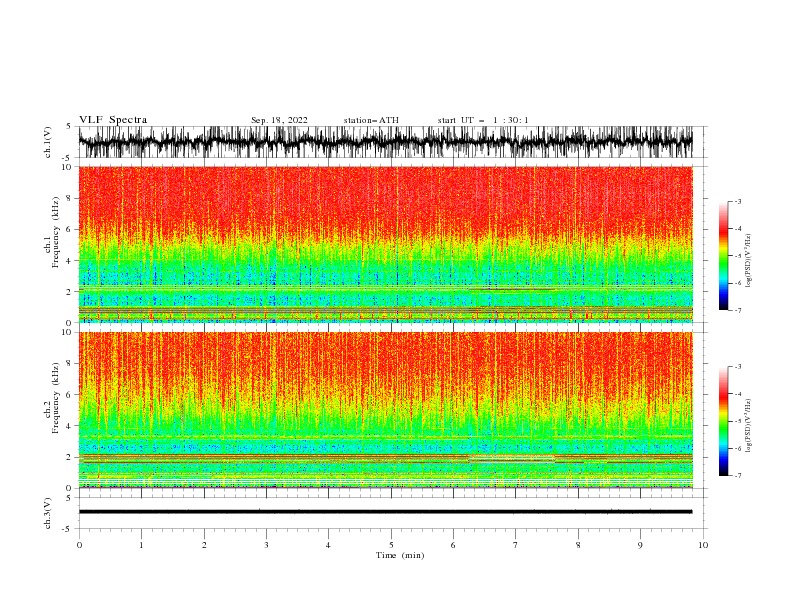Click the VLF Spectra title text
Viewport: 792px width, 612px height.
pos(113,120)
